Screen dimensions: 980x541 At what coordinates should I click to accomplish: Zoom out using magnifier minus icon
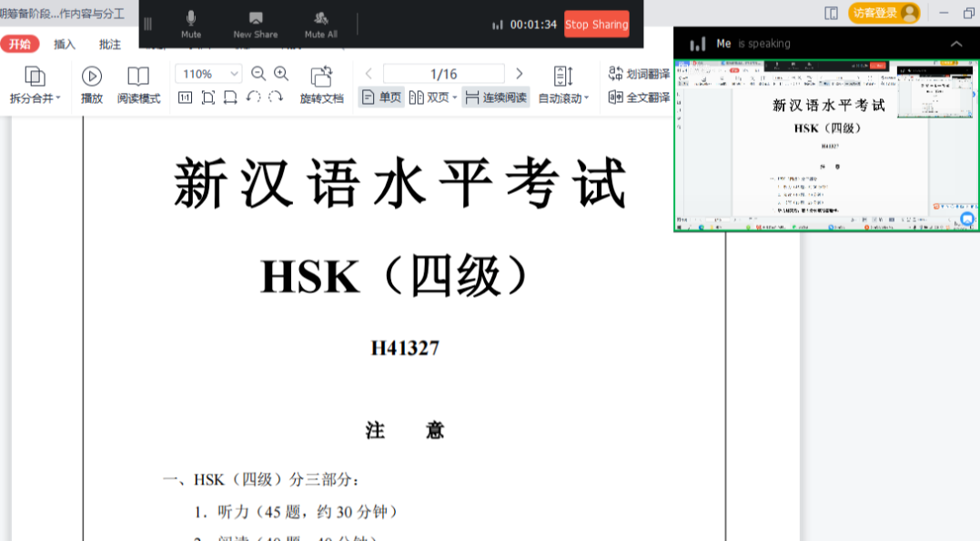[x=258, y=74]
